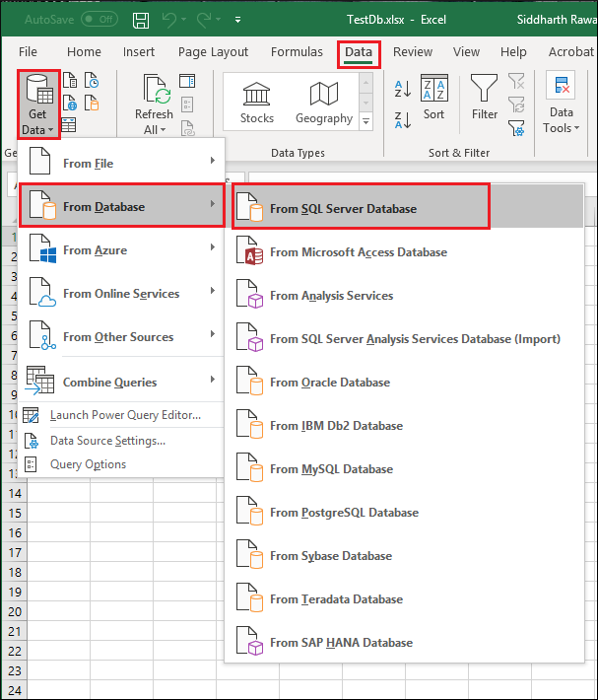Choose From PostgreSQL Database

click(405, 512)
